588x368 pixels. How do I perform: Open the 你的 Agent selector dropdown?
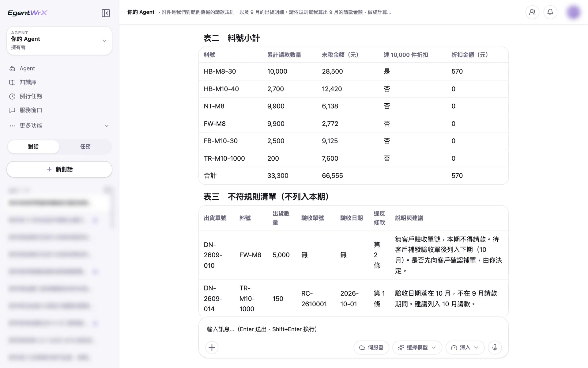coord(59,40)
